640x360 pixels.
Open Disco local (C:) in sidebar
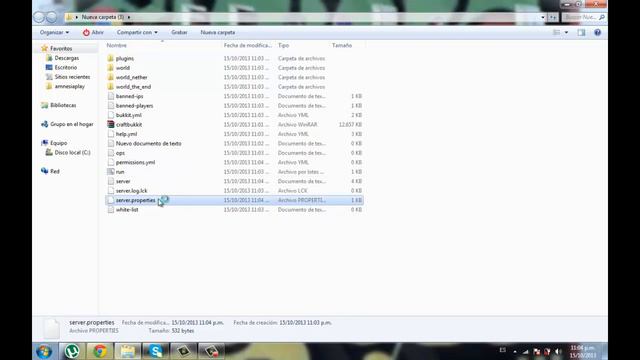tap(72, 152)
